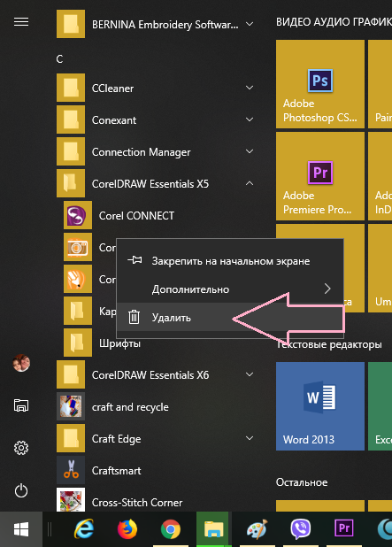Click the Craftsmart label
This screenshot has width=392, height=547.
pyautogui.click(x=117, y=471)
